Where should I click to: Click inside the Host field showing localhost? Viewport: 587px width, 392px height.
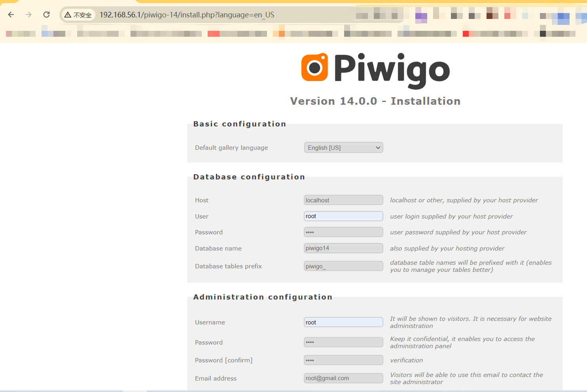tap(343, 200)
